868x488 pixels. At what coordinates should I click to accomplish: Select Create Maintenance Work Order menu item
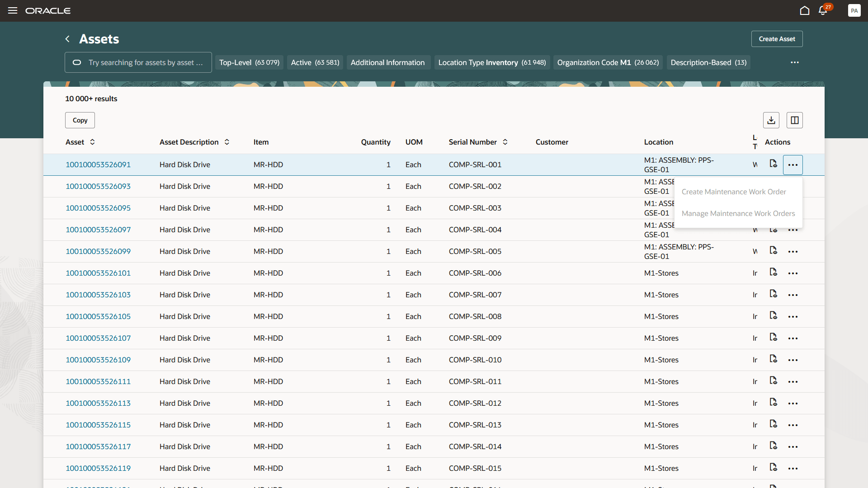click(x=738, y=192)
